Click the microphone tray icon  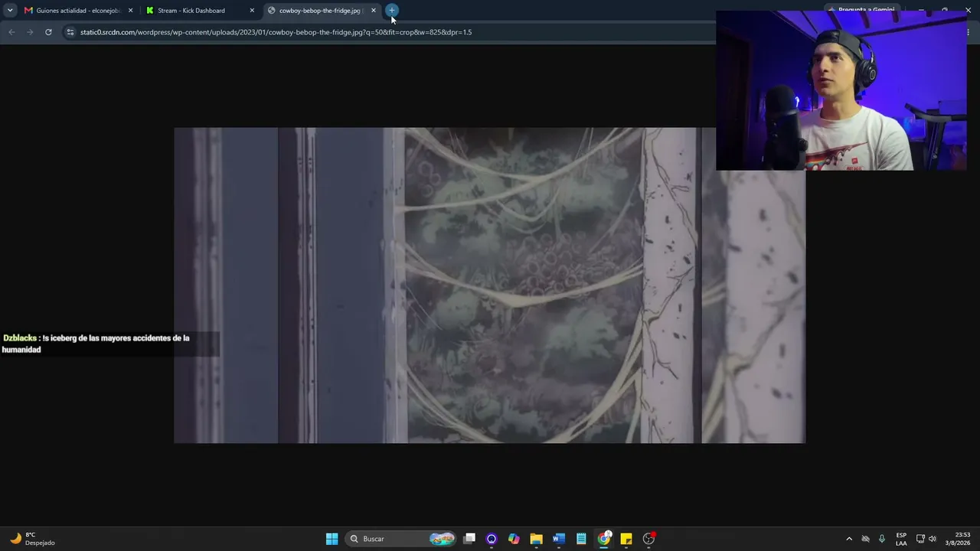coord(882,539)
